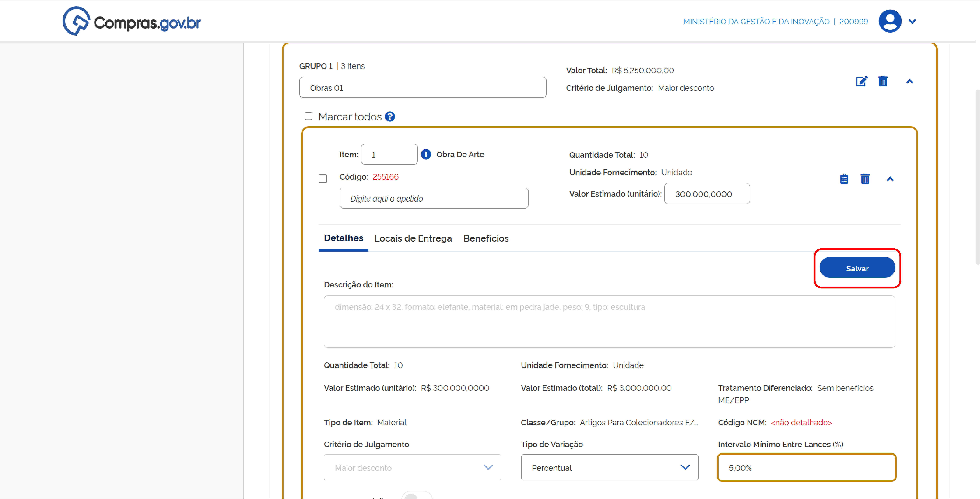Open the Critério de Julgamento dropdown
Viewport: 980px width, 499px height.
pos(412,467)
